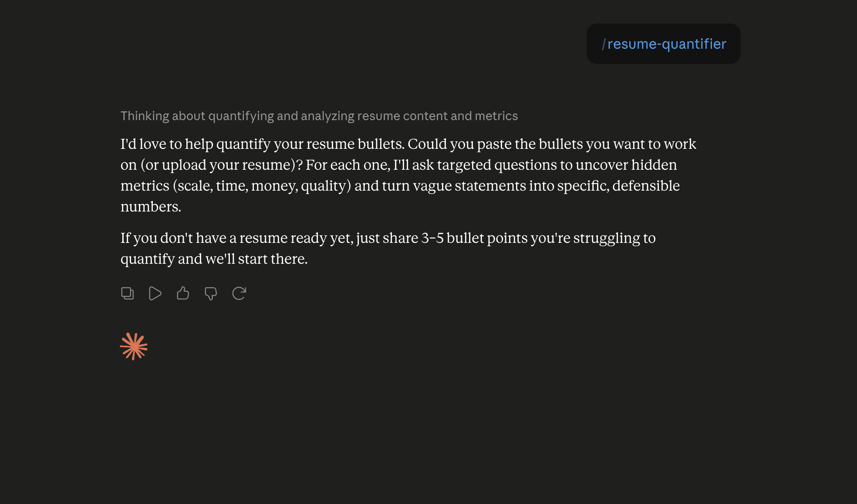Click the orange Claude starburst logo
Viewport: 857px width, 504px height.
click(x=134, y=346)
